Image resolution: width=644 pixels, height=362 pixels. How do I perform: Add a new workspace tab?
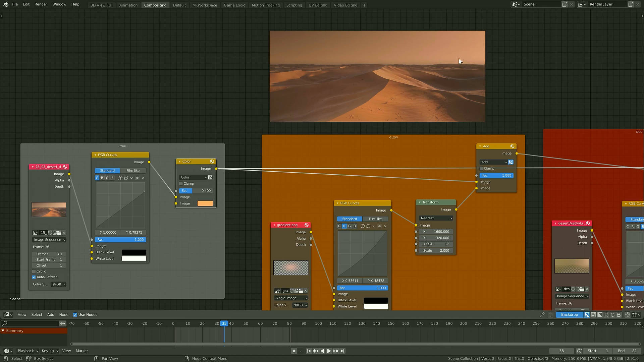click(x=364, y=5)
